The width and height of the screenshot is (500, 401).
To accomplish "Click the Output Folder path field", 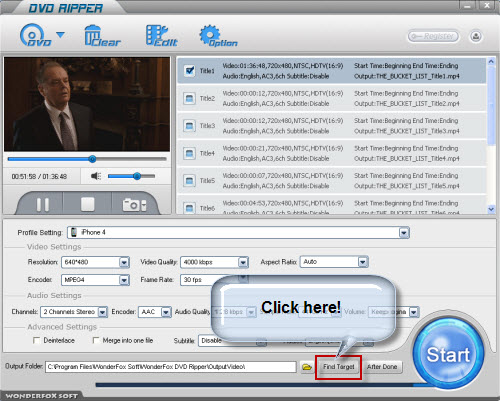I will tap(171, 367).
